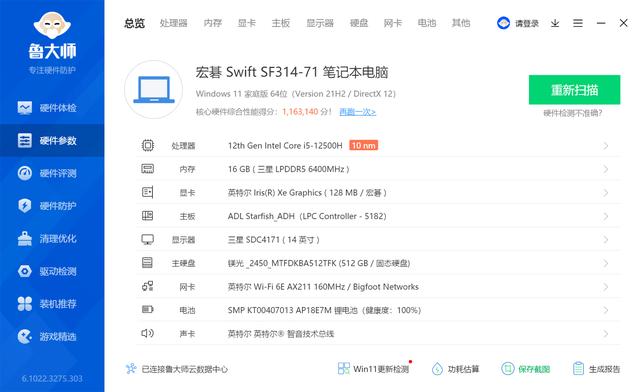Open 功耗估算 power estimate
This screenshot has height=392, width=640.
point(456,369)
